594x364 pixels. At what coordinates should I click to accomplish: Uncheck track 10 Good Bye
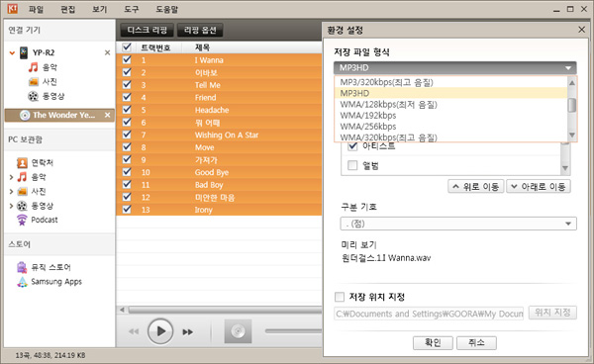[x=127, y=172]
